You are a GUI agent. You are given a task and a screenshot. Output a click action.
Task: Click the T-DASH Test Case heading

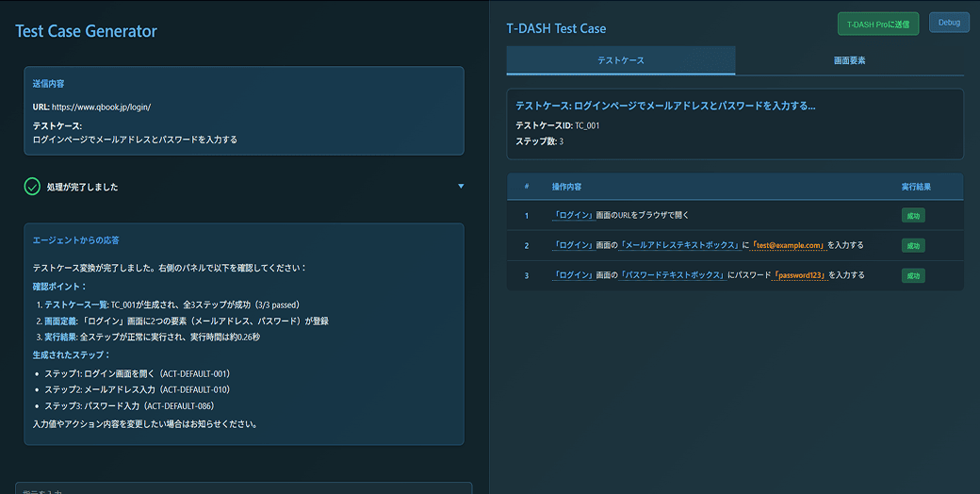(556, 29)
